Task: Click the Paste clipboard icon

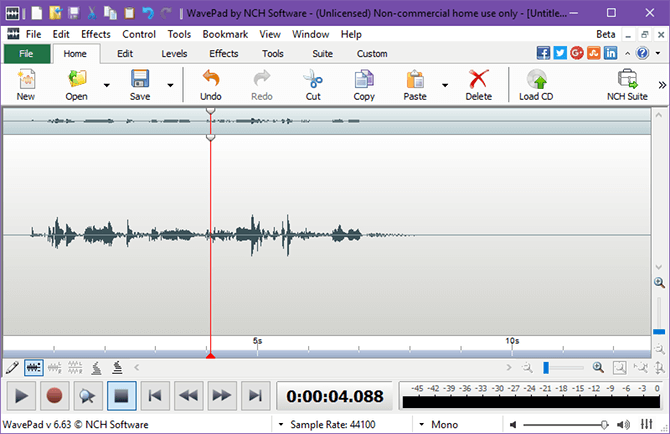Action: (x=415, y=79)
